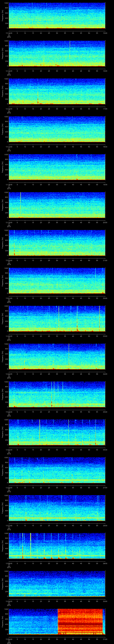Select the 13:29:00 axis start label

[9, 601]
